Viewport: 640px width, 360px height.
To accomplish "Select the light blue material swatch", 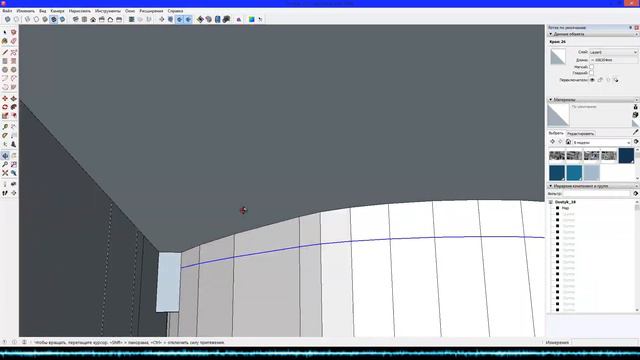I will point(591,173).
